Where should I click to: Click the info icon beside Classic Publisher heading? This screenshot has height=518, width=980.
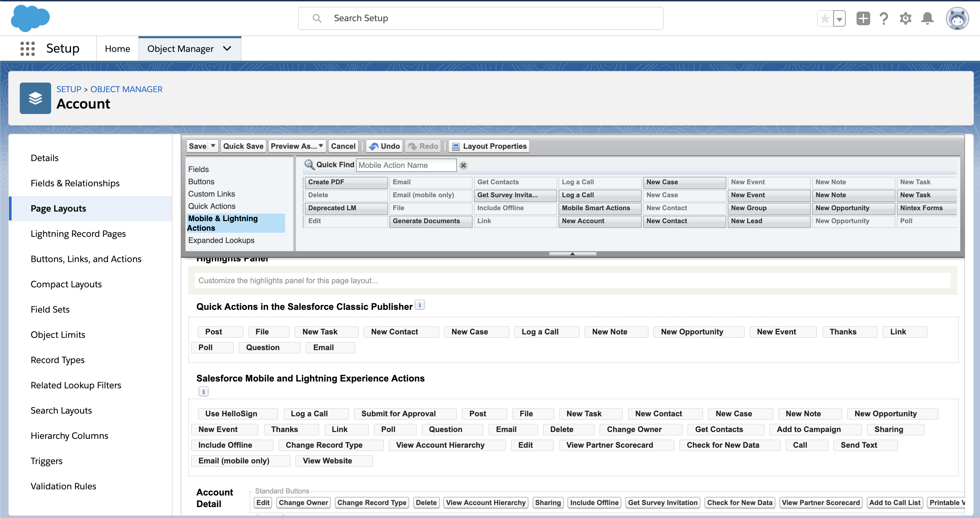click(420, 305)
